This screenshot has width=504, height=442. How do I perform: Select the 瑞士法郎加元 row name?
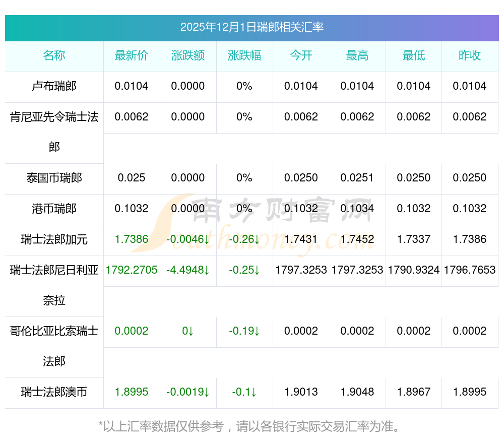54,239
